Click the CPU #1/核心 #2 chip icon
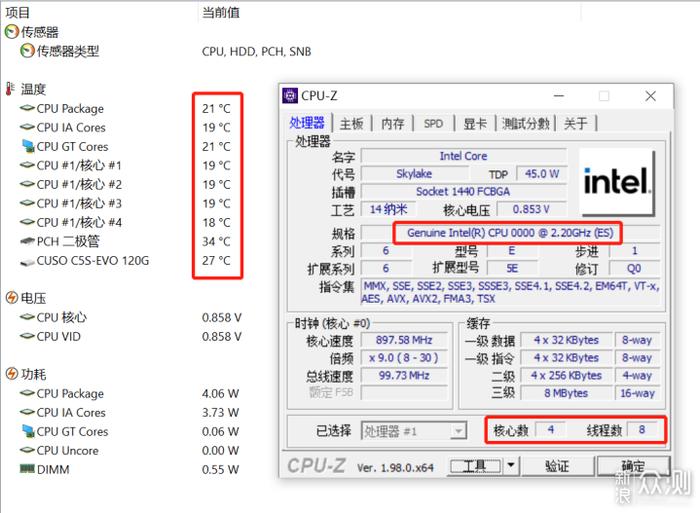The width and height of the screenshot is (700, 513). pyautogui.click(x=27, y=184)
